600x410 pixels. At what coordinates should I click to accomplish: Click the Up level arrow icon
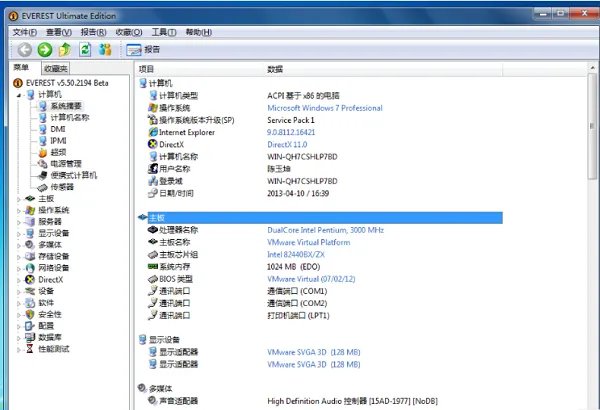pos(65,50)
